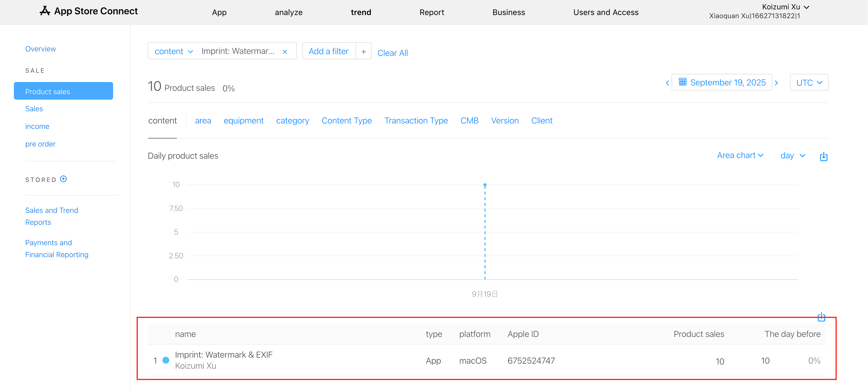Viewport: 868px width, 390px height.
Task: Click the blue color dot for Imprint row
Action: click(x=166, y=360)
